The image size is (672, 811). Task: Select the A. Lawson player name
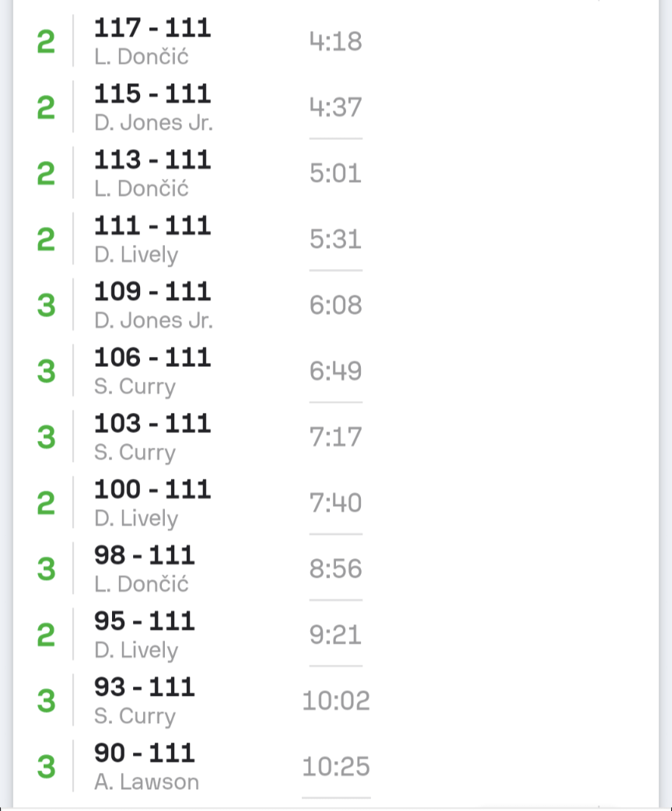tap(146, 782)
